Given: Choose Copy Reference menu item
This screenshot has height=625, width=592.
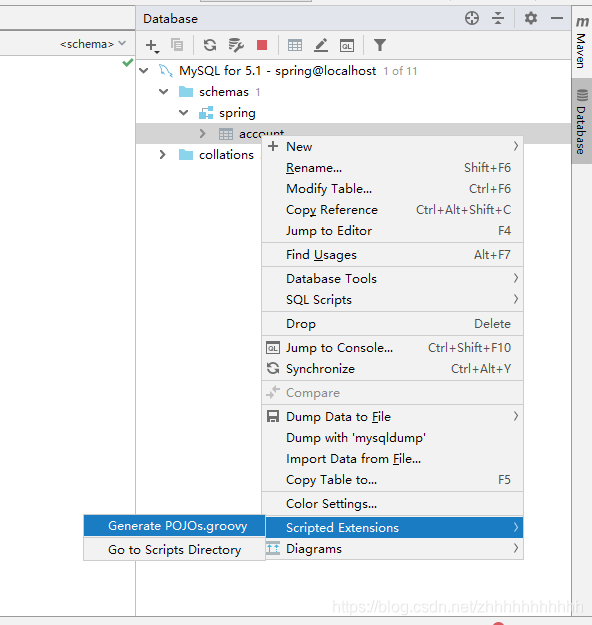Looking at the screenshot, I should (392, 210).
